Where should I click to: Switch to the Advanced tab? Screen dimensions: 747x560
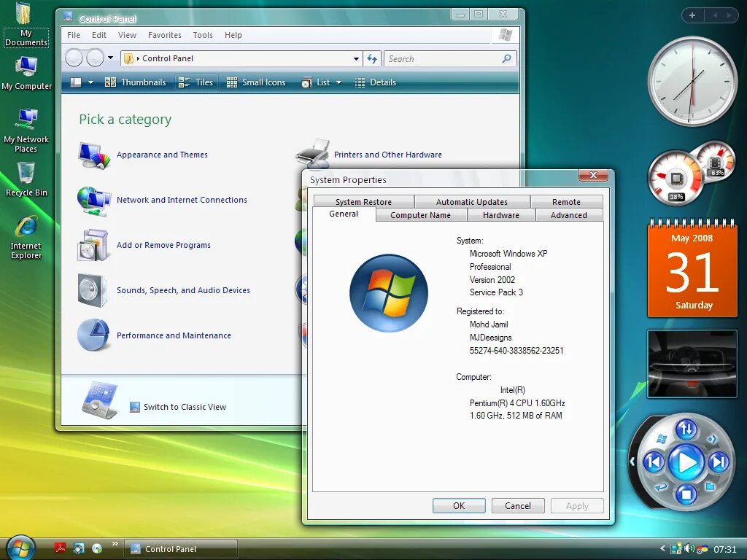568,215
